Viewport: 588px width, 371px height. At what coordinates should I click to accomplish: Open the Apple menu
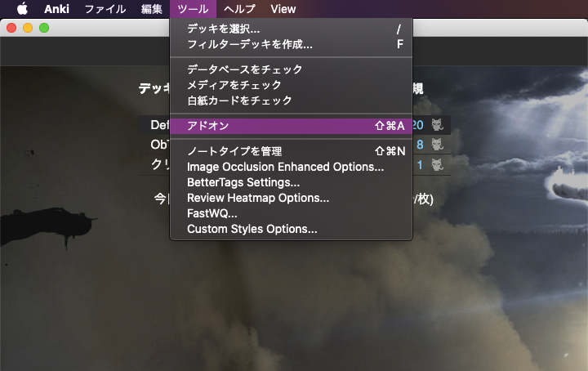click(x=23, y=9)
